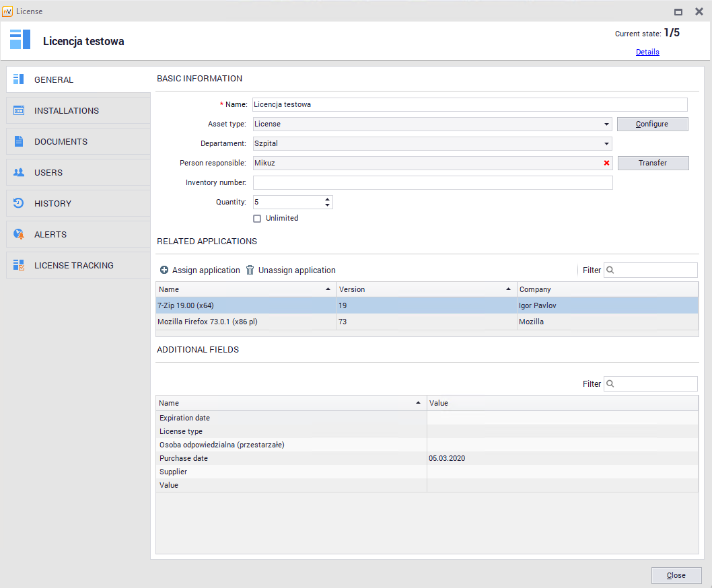This screenshot has height=588, width=712.
Task: Click the Inventory number input field
Action: pos(433,183)
